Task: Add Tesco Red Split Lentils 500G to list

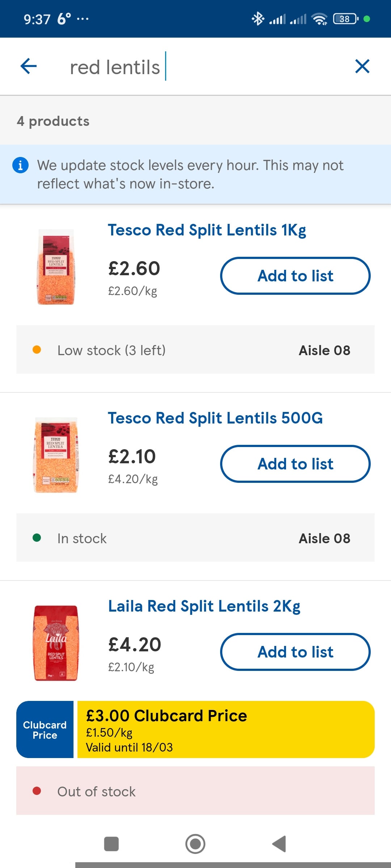Action: pyautogui.click(x=295, y=464)
